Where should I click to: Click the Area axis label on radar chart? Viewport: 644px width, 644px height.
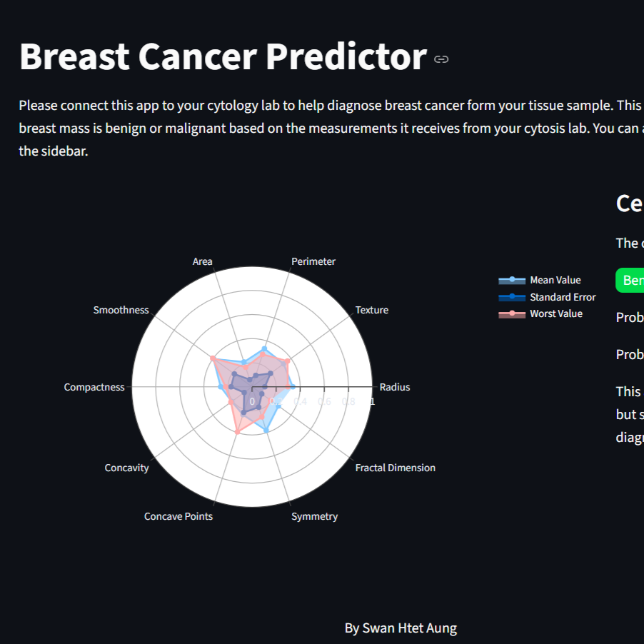(x=203, y=261)
